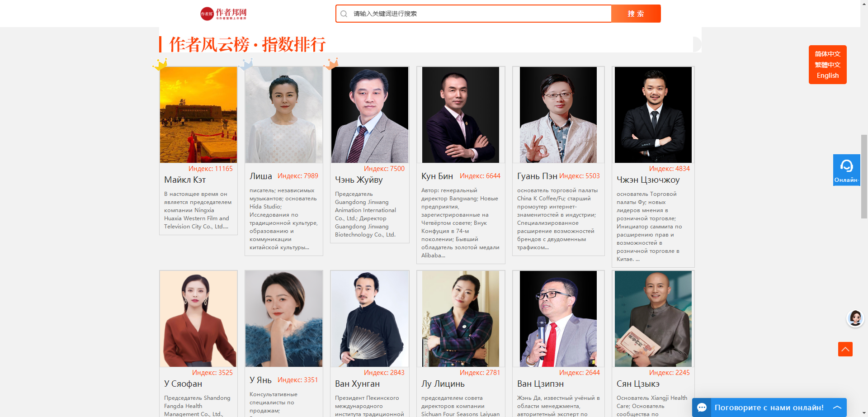Open Гуань Пэн's portrait photo
Image resolution: width=868 pixels, height=417 pixels.
tap(558, 115)
